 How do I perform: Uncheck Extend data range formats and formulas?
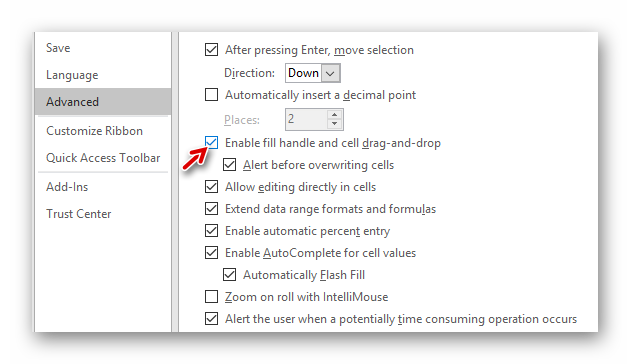coord(211,209)
